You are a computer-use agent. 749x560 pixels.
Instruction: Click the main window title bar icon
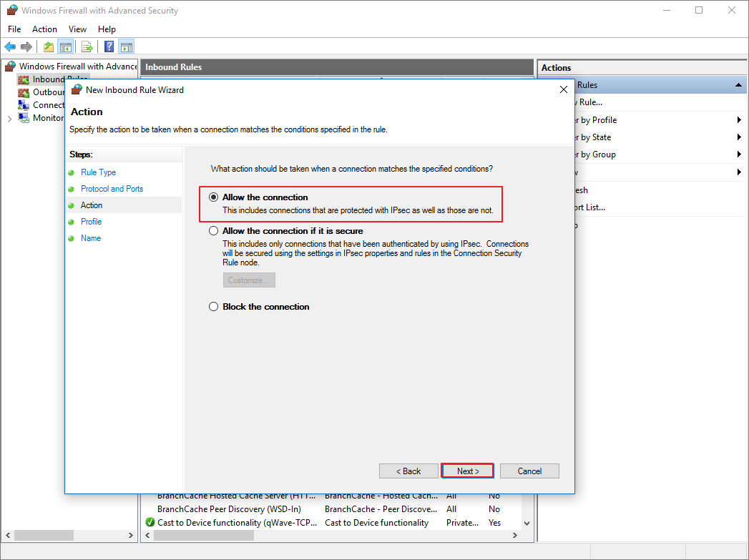[12, 10]
